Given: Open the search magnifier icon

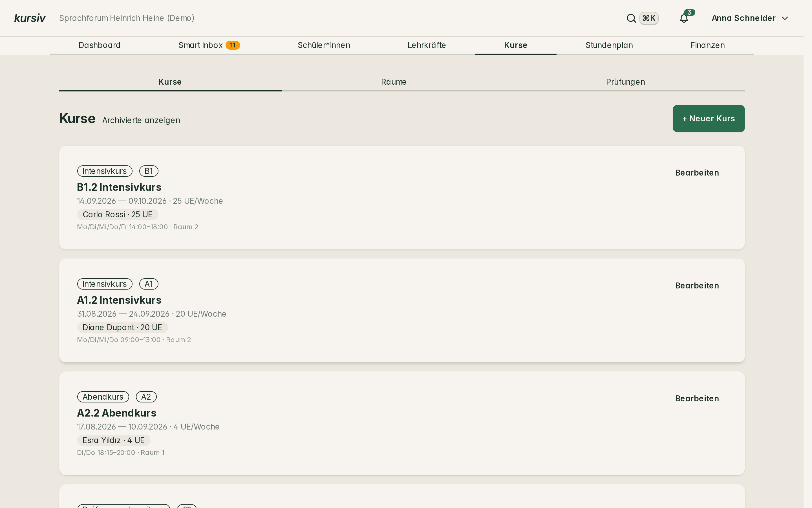Looking at the screenshot, I should [631, 18].
